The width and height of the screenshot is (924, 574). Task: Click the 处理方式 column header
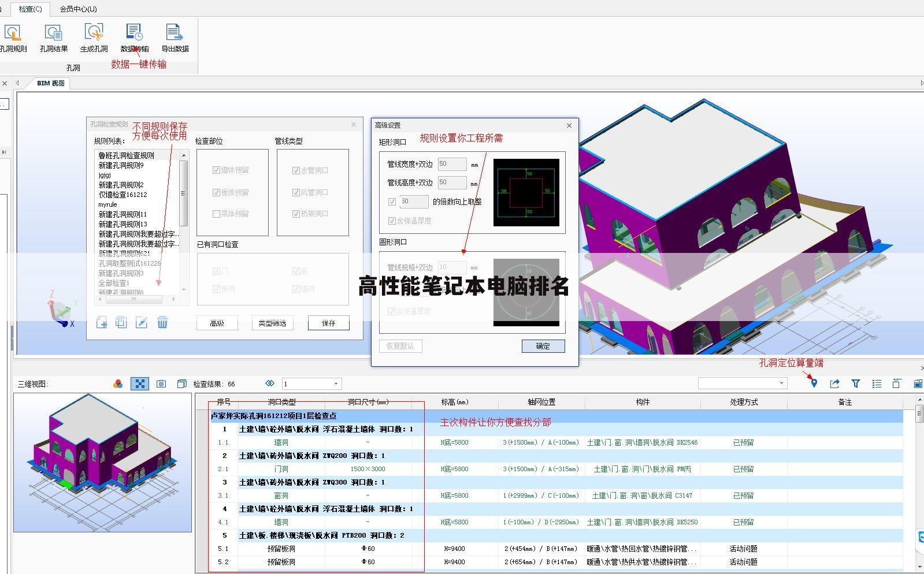[744, 402]
